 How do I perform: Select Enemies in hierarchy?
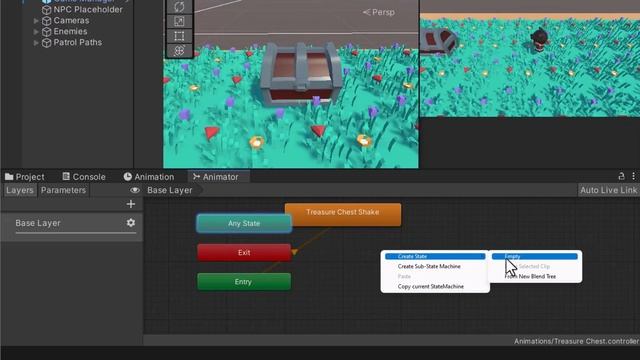click(70, 31)
